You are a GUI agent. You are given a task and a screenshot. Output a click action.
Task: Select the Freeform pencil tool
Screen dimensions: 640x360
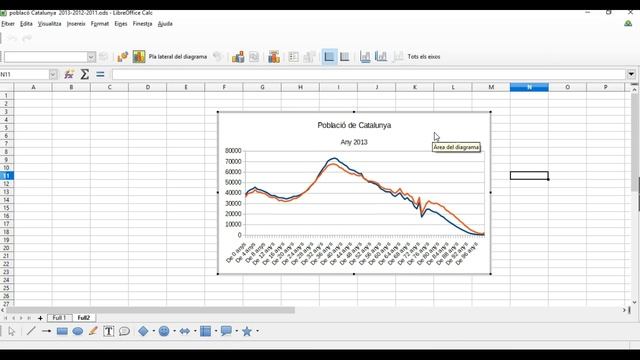(93, 331)
